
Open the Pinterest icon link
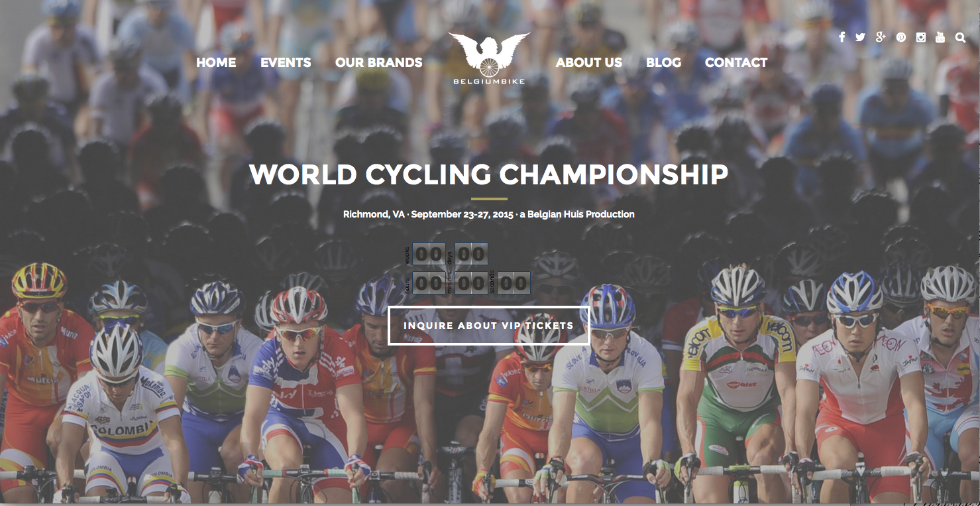[901, 37]
